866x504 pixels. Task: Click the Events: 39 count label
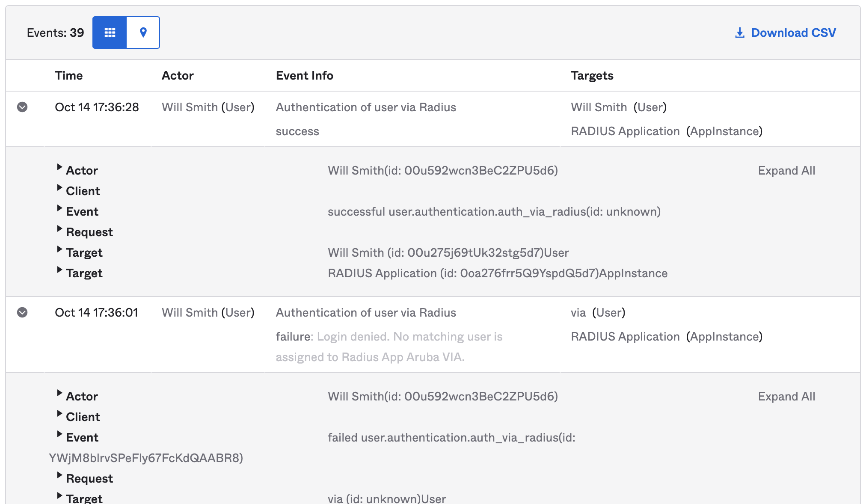click(x=56, y=32)
